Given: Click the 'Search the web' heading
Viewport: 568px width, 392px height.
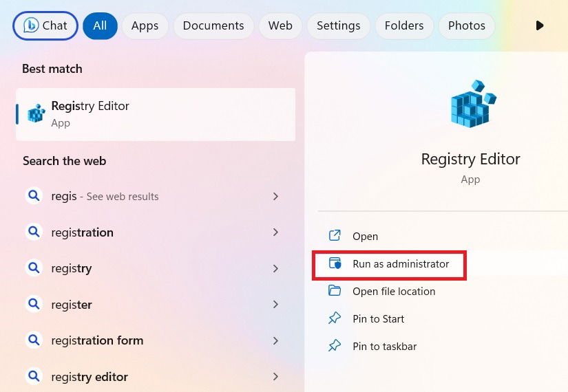Looking at the screenshot, I should [x=65, y=161].
